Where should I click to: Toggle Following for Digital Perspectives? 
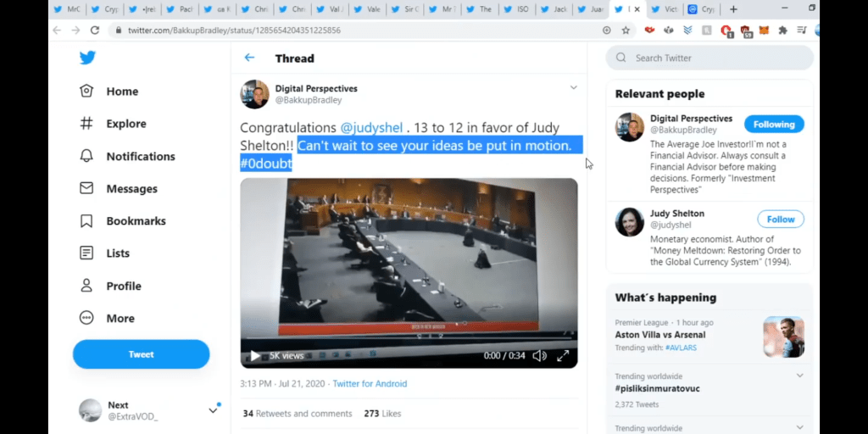(x=773, y=125)
